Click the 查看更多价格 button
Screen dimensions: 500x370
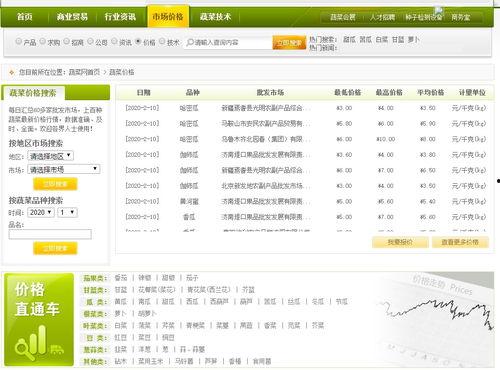460,242
